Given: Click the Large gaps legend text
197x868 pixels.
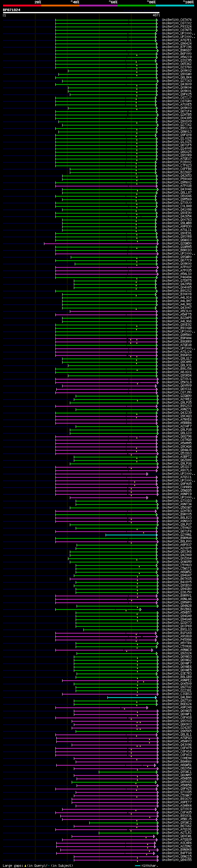Looking at the screenshot, I should tap(38, 865).
